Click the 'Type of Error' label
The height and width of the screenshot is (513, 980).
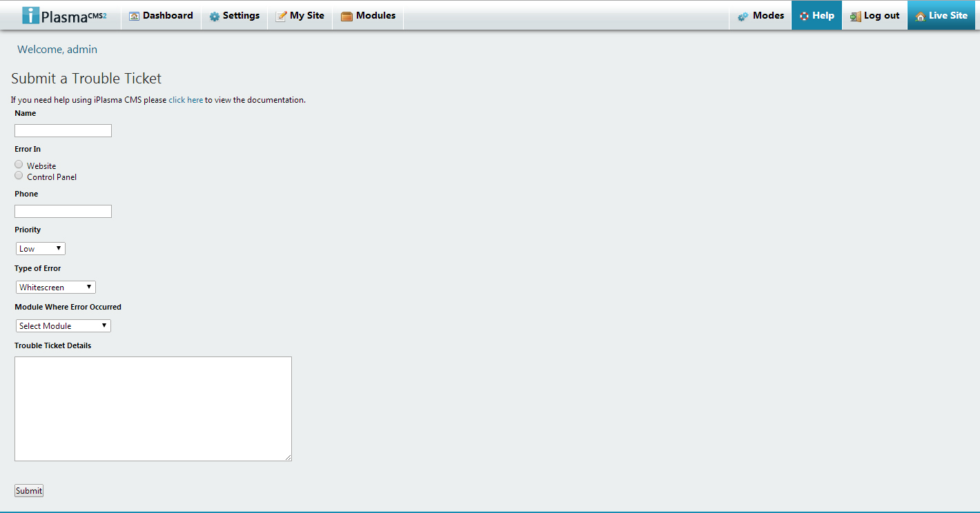point(37,268)
